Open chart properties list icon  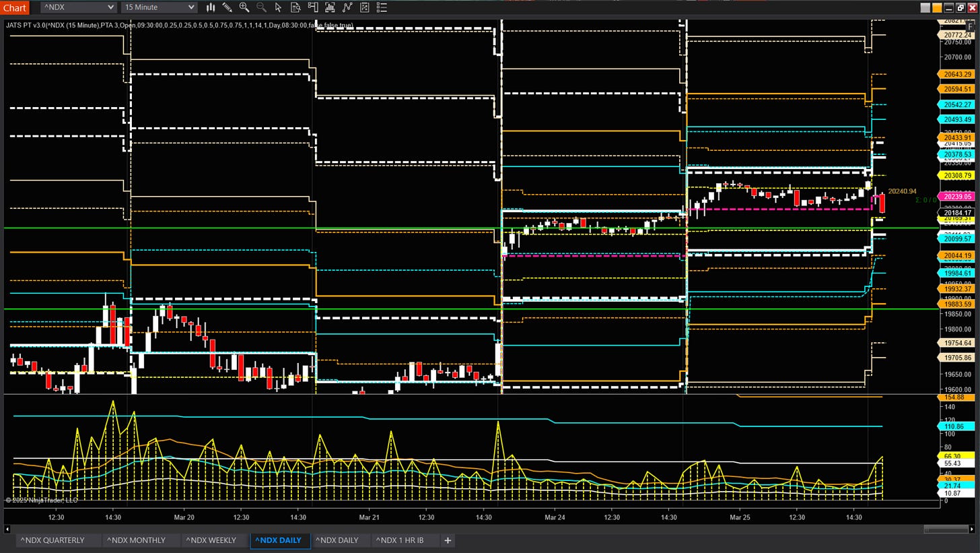[x=382, y=7]
